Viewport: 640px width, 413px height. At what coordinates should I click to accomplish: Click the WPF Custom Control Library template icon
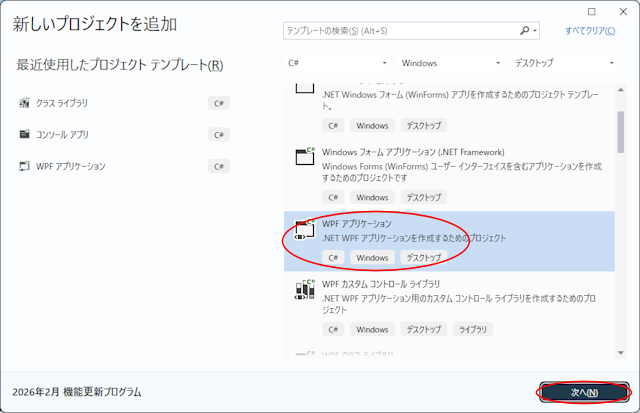305,290
